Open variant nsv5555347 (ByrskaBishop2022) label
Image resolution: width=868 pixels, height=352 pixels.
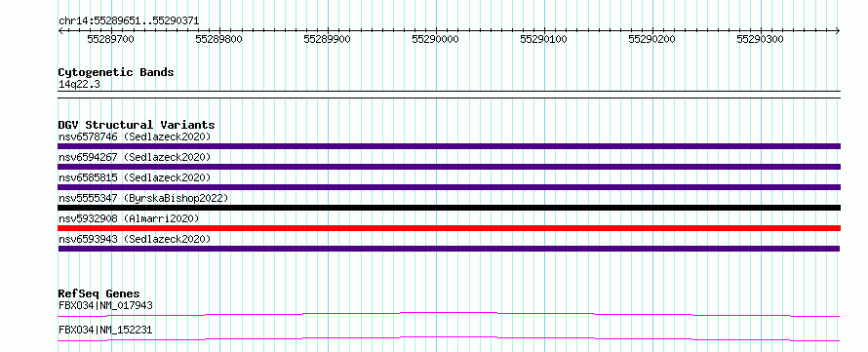coord(143,198)
